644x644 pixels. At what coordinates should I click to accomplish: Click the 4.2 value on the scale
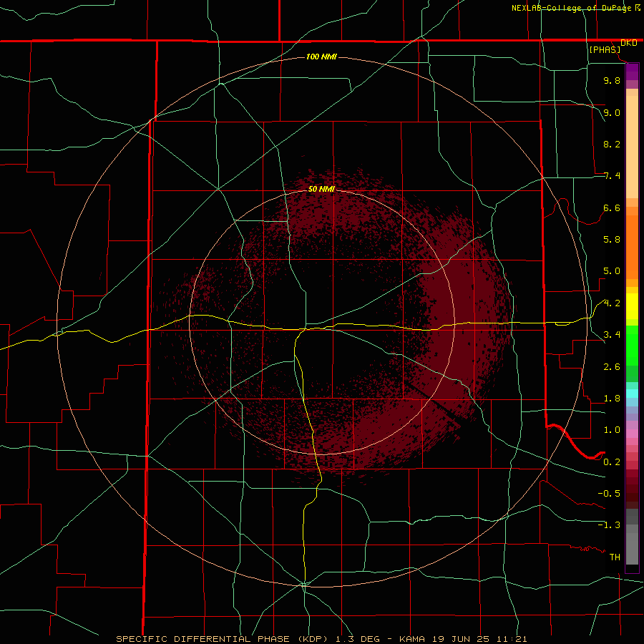pos(612,303)
